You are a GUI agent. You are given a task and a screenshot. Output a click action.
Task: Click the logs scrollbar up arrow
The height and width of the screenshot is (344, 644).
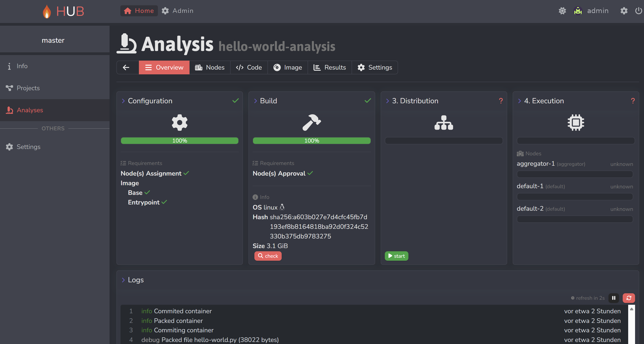click(x=631, y=309)
